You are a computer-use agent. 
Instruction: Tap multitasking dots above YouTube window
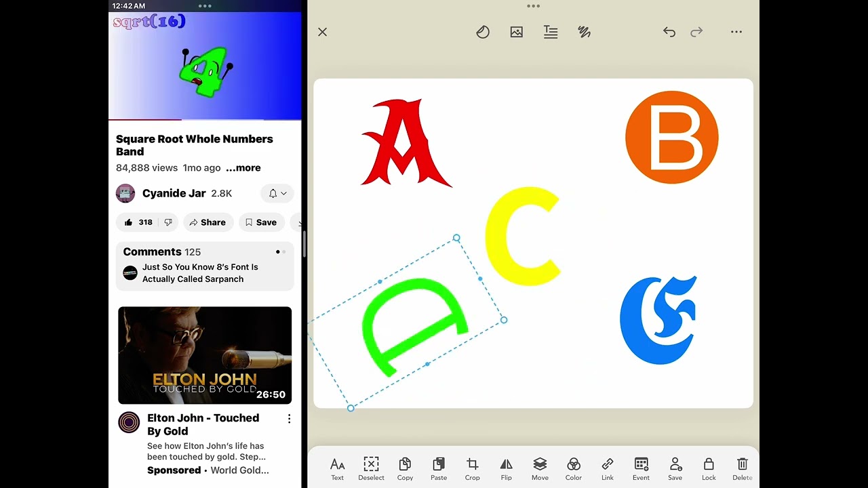pyautogui.click(x=205, y=6)
